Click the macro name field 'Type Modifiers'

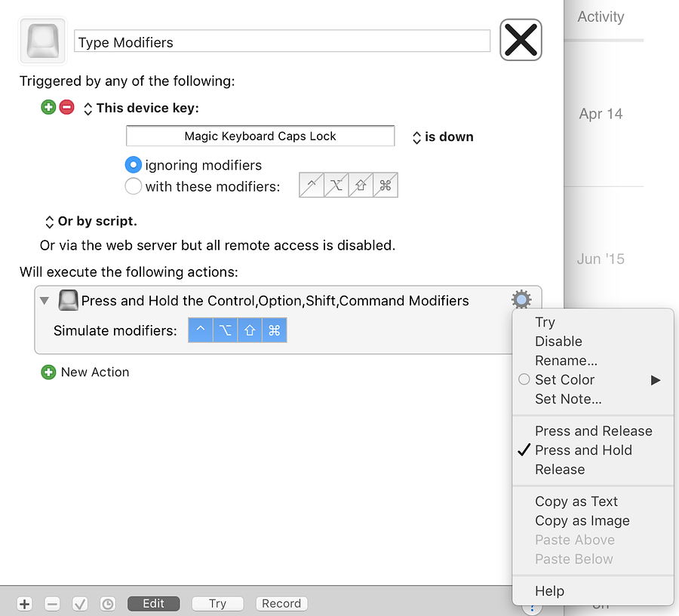coord(282,42)
